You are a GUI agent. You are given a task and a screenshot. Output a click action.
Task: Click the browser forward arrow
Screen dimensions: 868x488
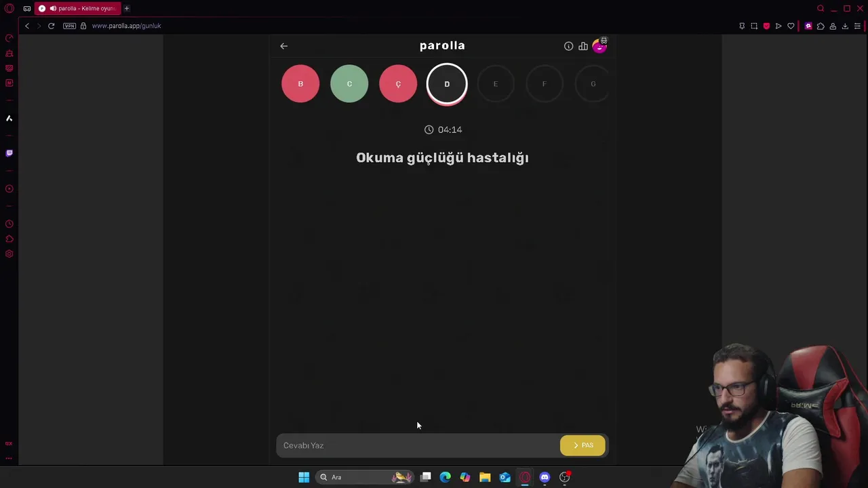[x=39, y=26]
